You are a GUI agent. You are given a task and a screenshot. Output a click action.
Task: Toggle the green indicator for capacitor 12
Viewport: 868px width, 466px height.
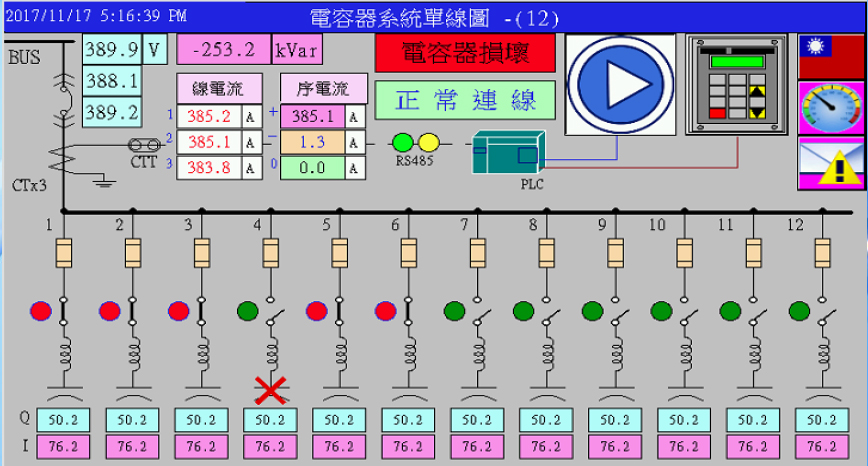(x=800, y=311)
